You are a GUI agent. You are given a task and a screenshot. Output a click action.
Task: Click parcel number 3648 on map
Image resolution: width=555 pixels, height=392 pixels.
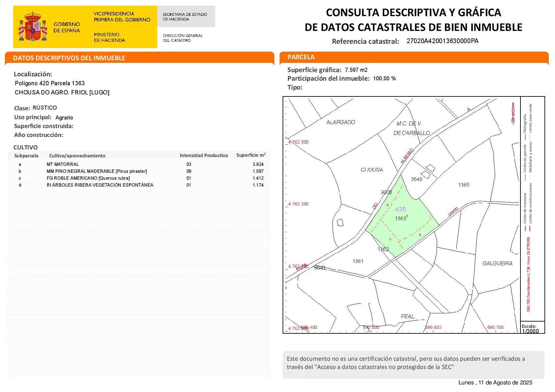coord(416,179)
